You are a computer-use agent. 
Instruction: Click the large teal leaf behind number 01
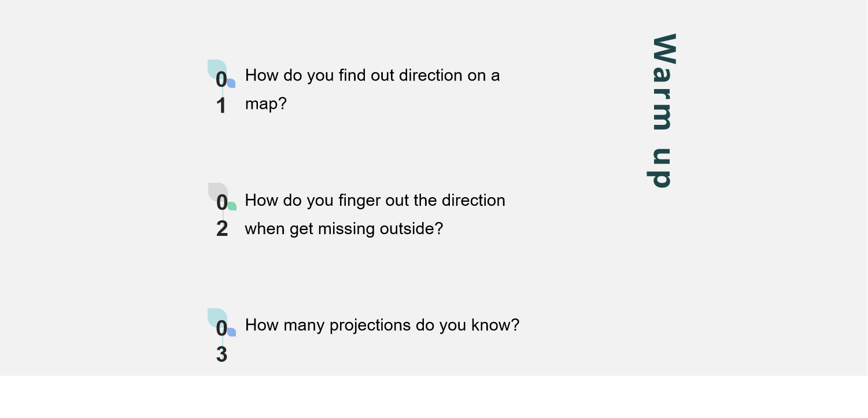(x=215, y=66)
